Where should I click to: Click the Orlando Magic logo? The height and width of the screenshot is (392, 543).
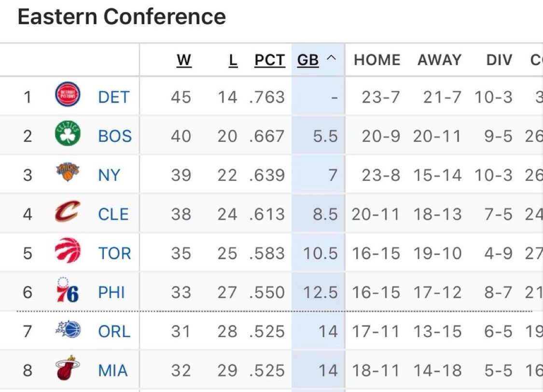(68, 330)
